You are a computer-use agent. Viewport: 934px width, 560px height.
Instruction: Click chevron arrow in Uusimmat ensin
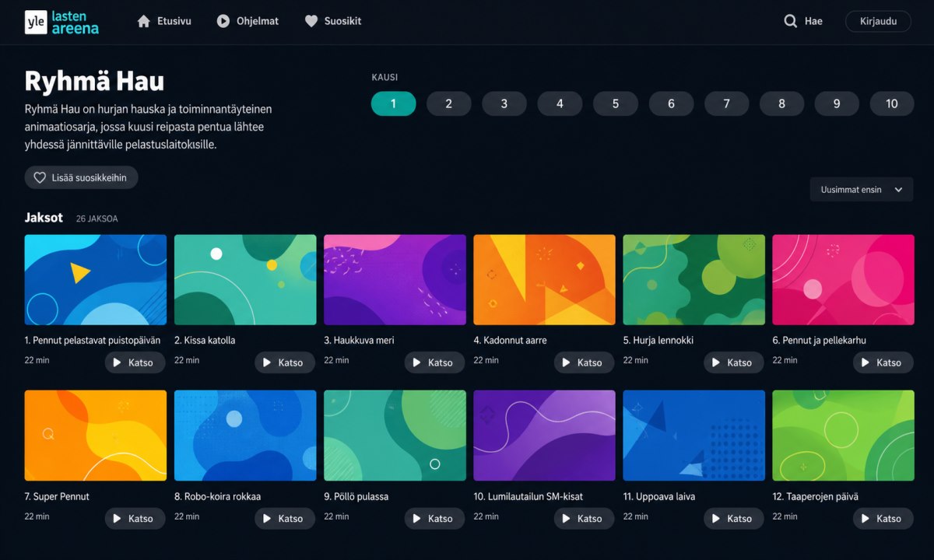(x=898, y=190)
